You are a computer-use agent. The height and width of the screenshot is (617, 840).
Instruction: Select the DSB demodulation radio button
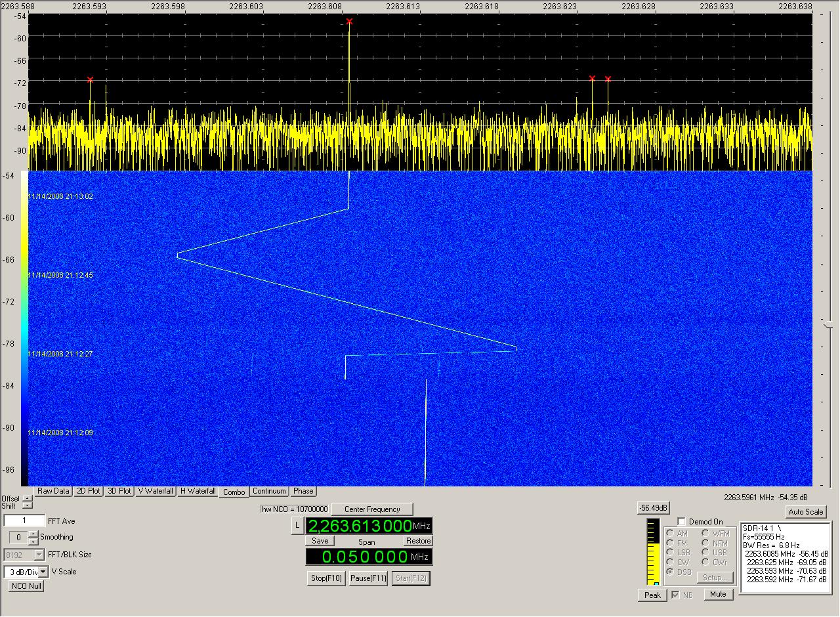[x=670, y=572]
